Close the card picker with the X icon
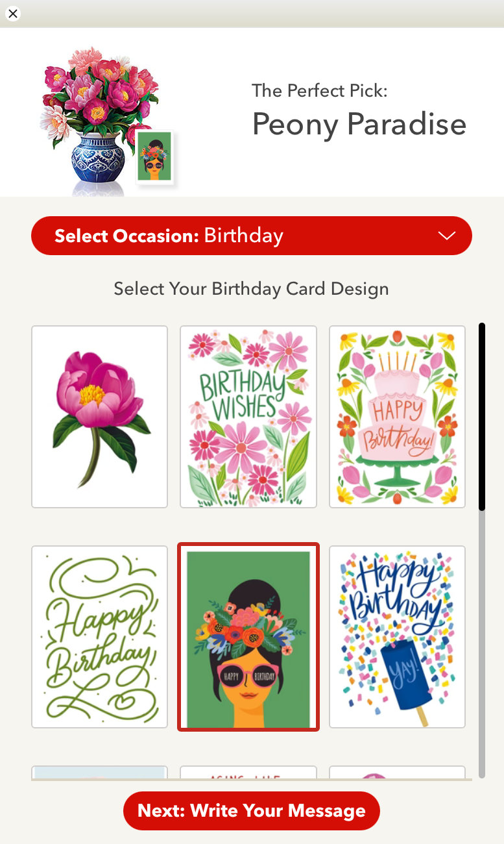 point(12,13)
